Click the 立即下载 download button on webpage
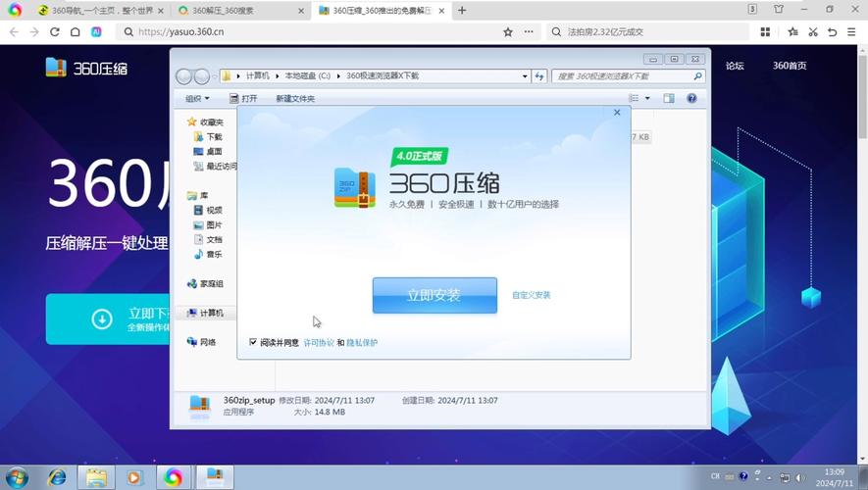This screenshot has width=868, height=490. 109,319
